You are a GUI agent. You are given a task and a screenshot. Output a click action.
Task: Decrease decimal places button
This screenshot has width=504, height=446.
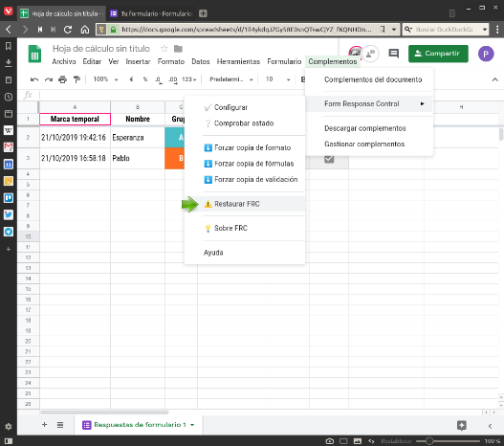[x=158, y=79]
